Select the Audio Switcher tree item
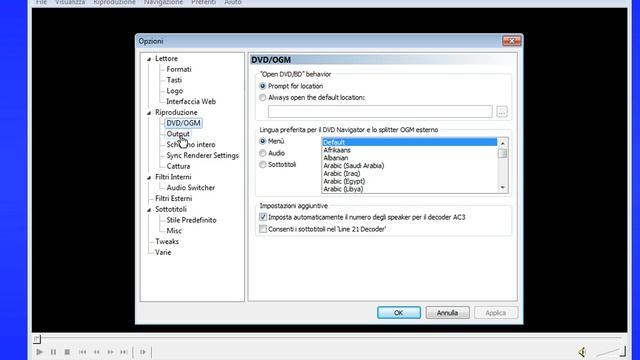 pyautogui.click(x=191, y=188)
